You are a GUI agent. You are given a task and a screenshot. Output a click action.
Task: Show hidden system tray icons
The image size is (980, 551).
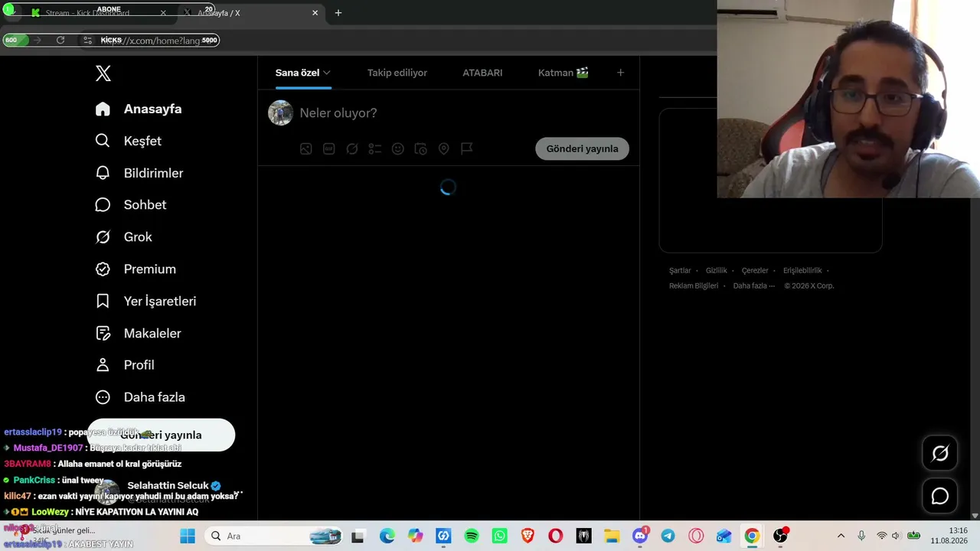click(x=841, y=536)
